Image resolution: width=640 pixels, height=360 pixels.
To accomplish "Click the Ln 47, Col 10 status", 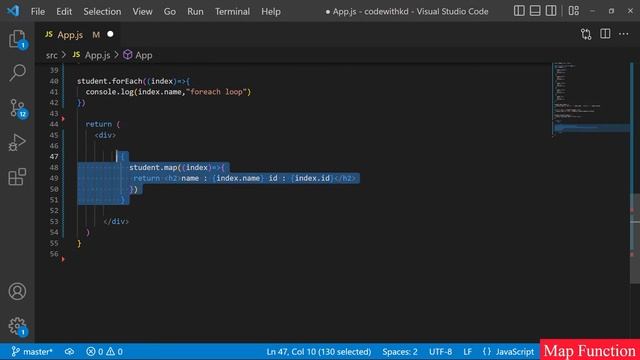I will [318, 351].
